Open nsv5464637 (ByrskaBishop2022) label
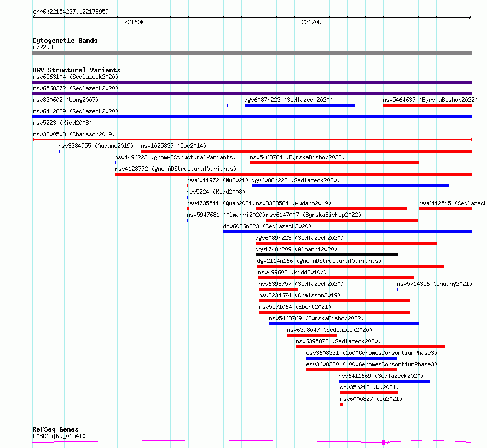This screenshot has width=487, height=448. tap(430, 100)
